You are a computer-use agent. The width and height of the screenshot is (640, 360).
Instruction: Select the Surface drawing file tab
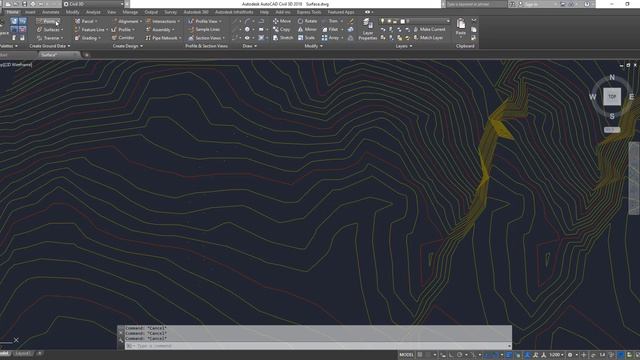point(59,55)
